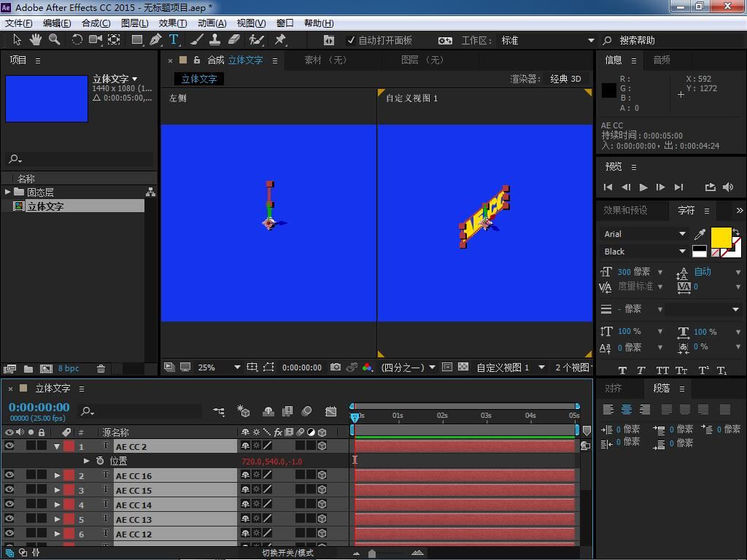Center align the paragraph text
This screenshot has width=747, height=560.
[627, 409]
